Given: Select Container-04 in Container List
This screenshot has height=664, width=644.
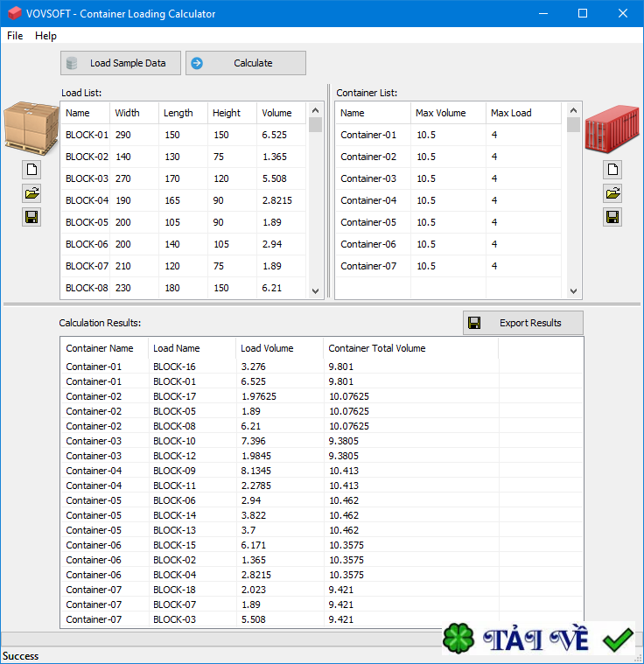Looking at the screenshot, I should click(x=449, y=200).
